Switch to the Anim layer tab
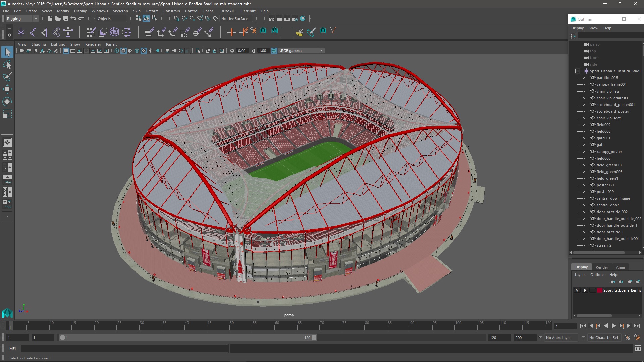The width and height of the screenshot is (644, 362). (x=620, y=267)
